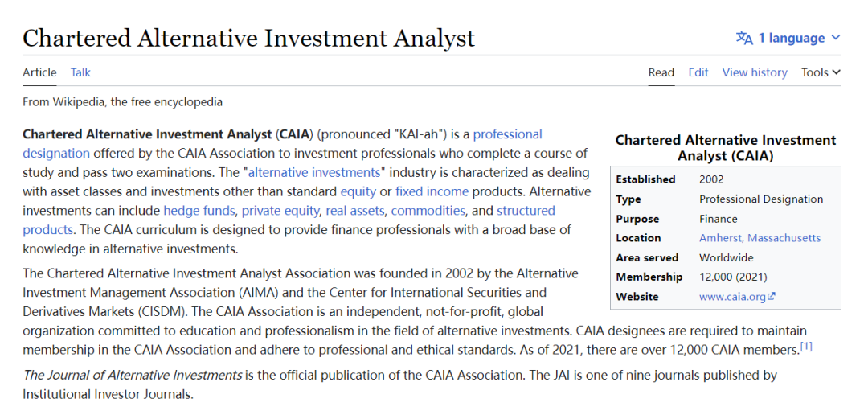Image resolution: width=868 pixels, height=415 pixels.
Task: Open the real assets link
Action: tap(358, 211)
